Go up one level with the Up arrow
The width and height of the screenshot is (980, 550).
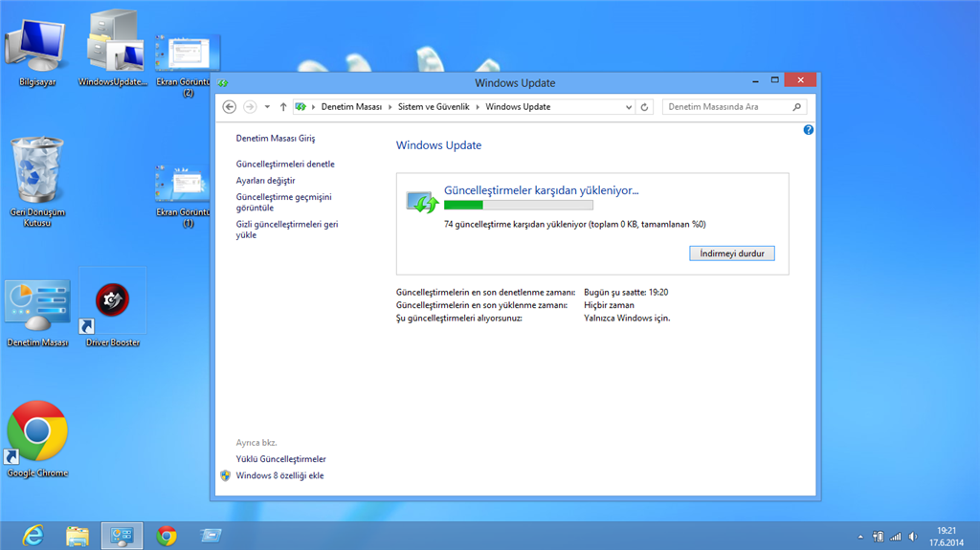click(283, 107)
